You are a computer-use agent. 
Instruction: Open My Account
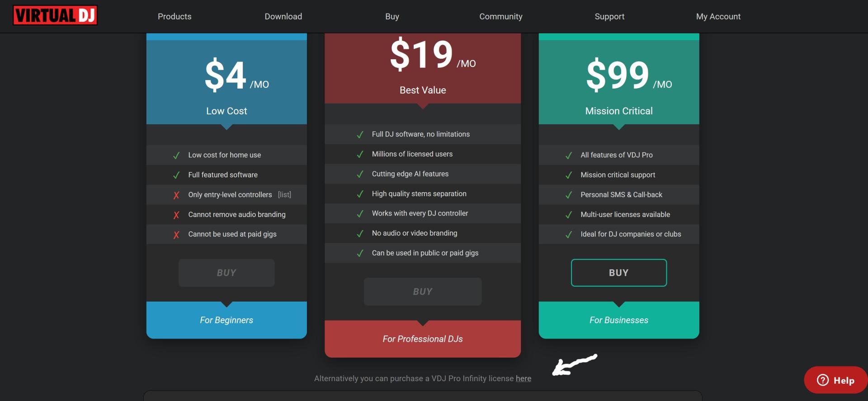[718, 17]
